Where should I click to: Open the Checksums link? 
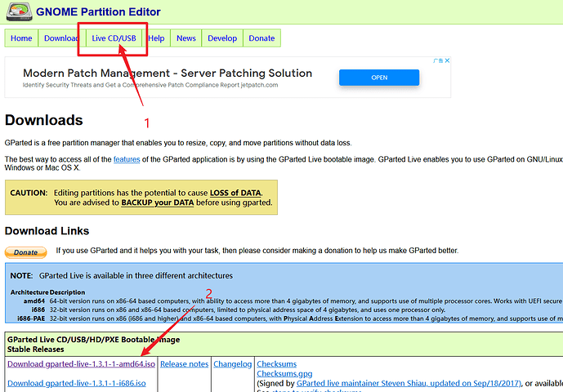276,364
